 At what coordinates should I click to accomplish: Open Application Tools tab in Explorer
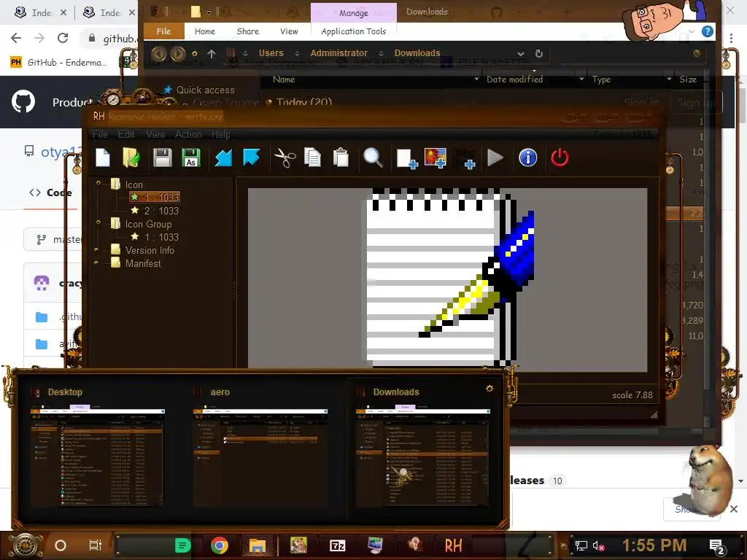[x=354, y=31]
